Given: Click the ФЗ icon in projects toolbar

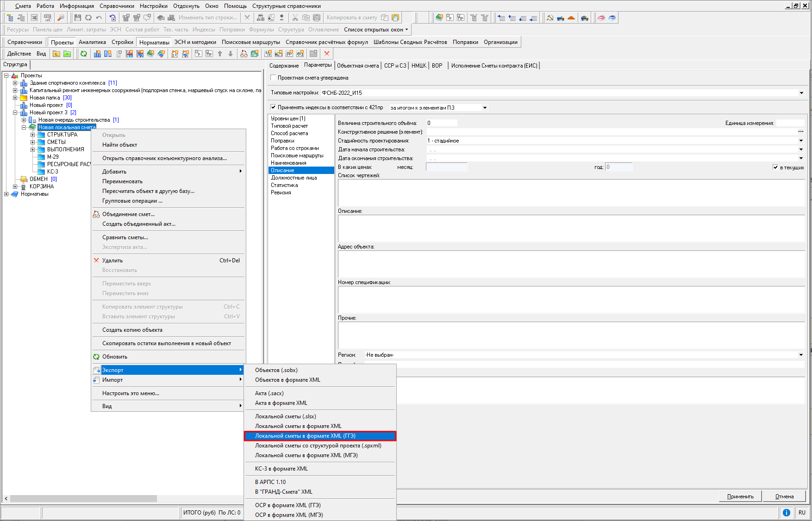Looking at the screenshot, I should tap(300, 54).
